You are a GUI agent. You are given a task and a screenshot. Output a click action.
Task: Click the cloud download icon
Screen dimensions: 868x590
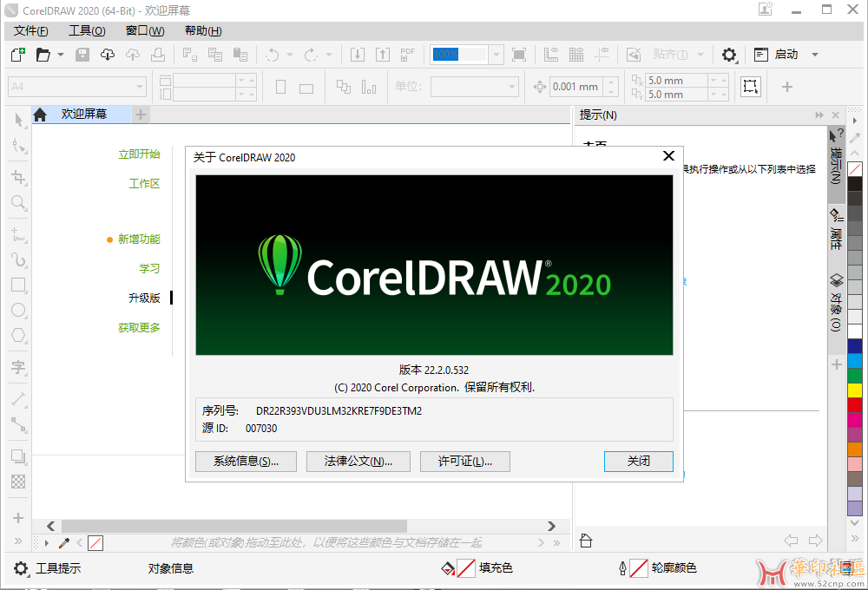pyautogui.click(x=108, y=55)
